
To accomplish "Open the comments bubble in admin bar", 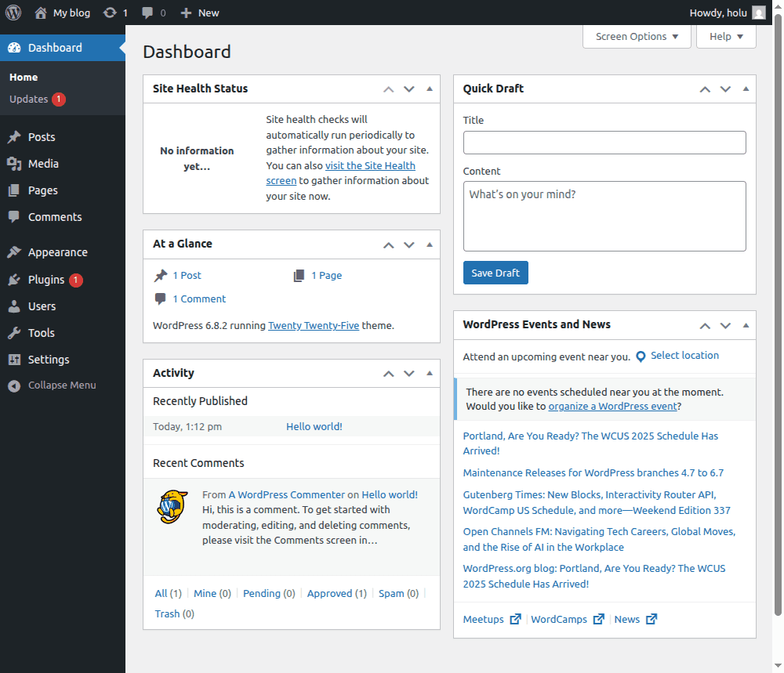I will 147,13.
